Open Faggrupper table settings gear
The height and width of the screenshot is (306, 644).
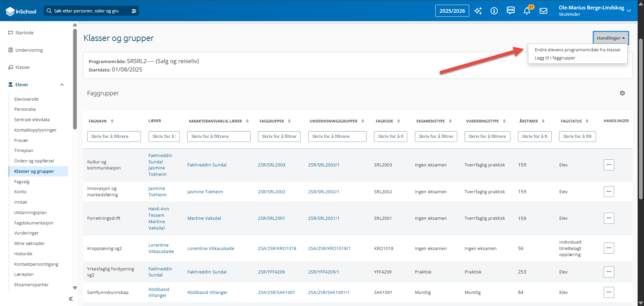point(622,93)
